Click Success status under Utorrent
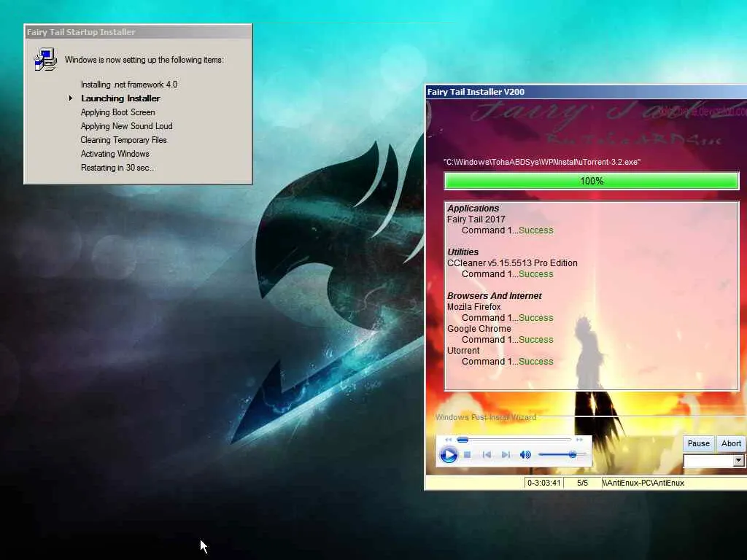 (x=536, y=362)
